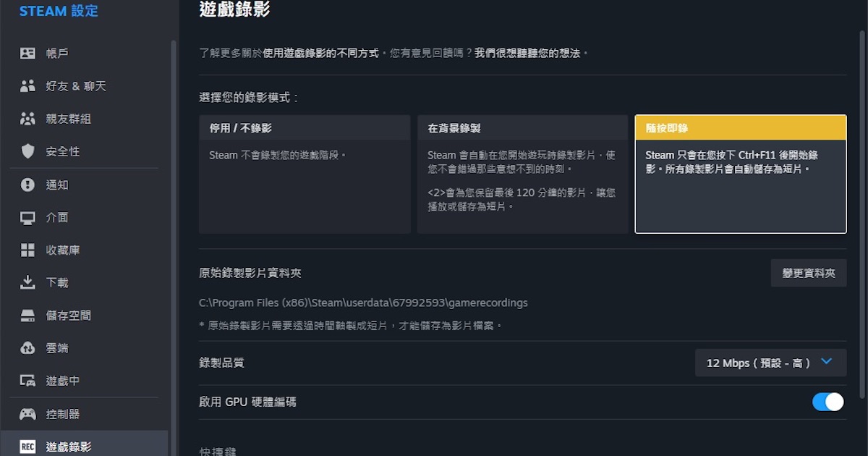Click the 控制器 gamepad icon
Screen dimensions: 868x456
point(27,414)
